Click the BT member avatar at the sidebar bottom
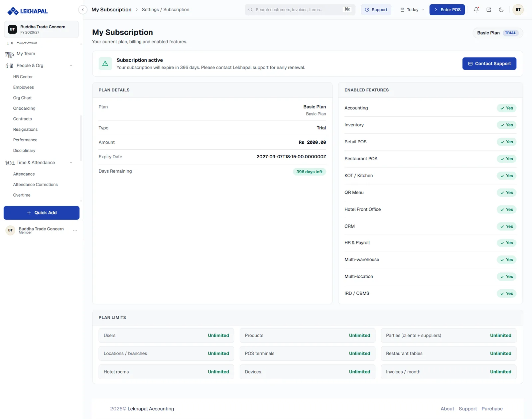Screen dimensions: 532x419 point(10,230)
